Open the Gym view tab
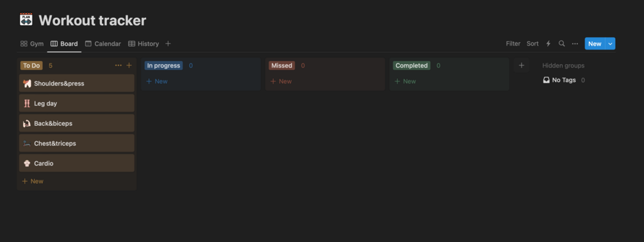The image size is (644, 242). (x=32, y=44)
